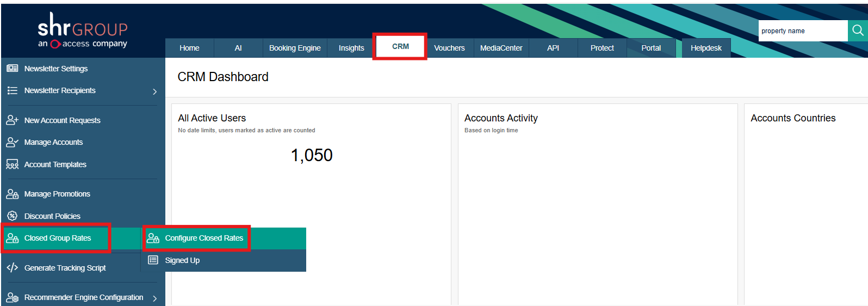
Task: Open the Closed Group Rates submenu
Action: click(57, 238)
